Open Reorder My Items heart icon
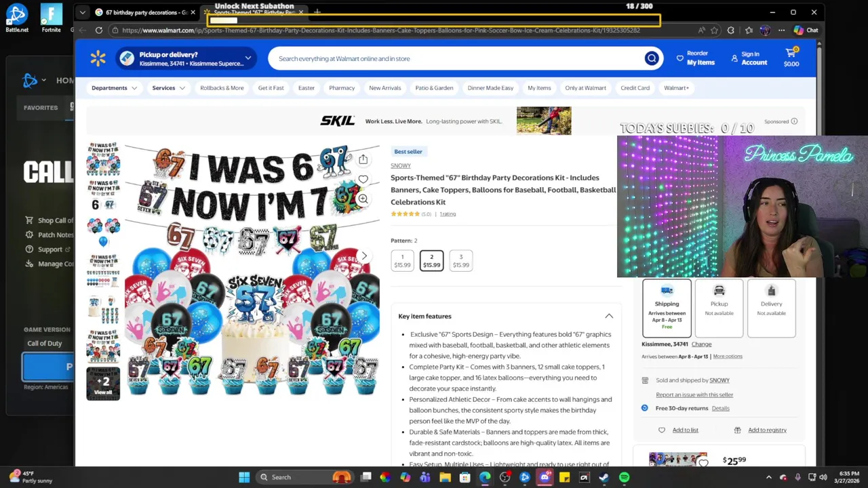The image size is (868, 488). click(x=679, y=58)
